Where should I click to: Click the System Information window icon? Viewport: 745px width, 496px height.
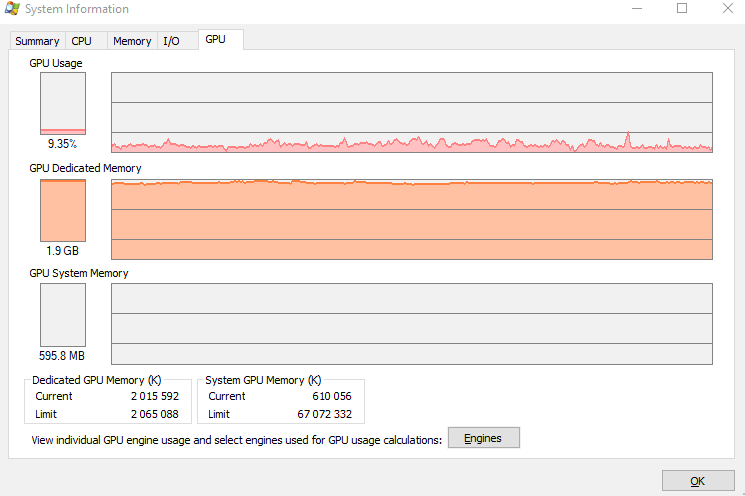[x=13, y=9]
